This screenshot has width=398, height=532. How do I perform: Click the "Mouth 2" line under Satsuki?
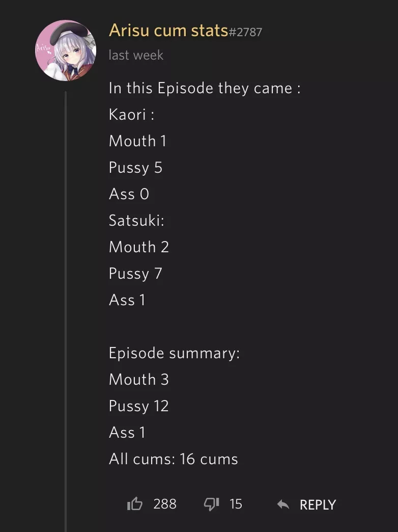click(139, 247)
